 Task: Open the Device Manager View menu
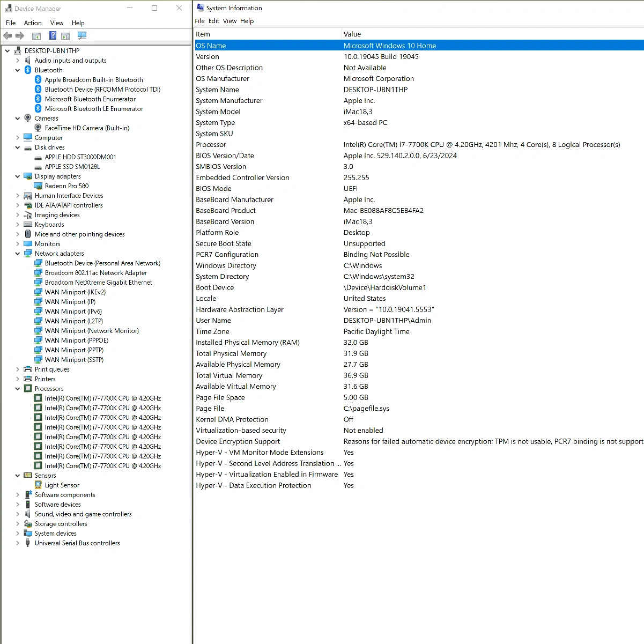click(57, 23)
